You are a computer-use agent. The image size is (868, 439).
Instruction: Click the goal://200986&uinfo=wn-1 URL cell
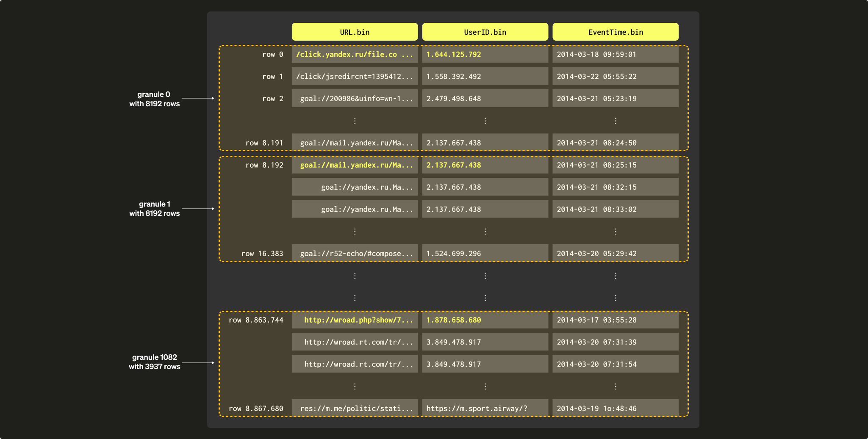click(x=355, y=99)
